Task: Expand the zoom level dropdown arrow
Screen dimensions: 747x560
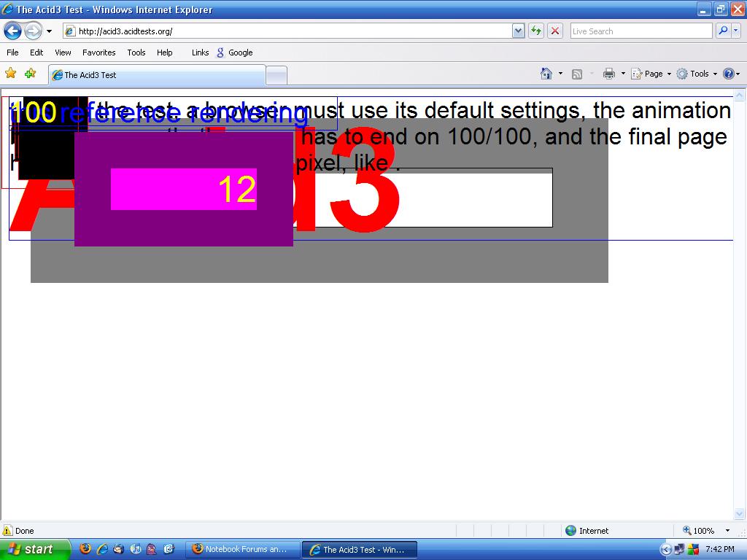Action: coord(727,531)
